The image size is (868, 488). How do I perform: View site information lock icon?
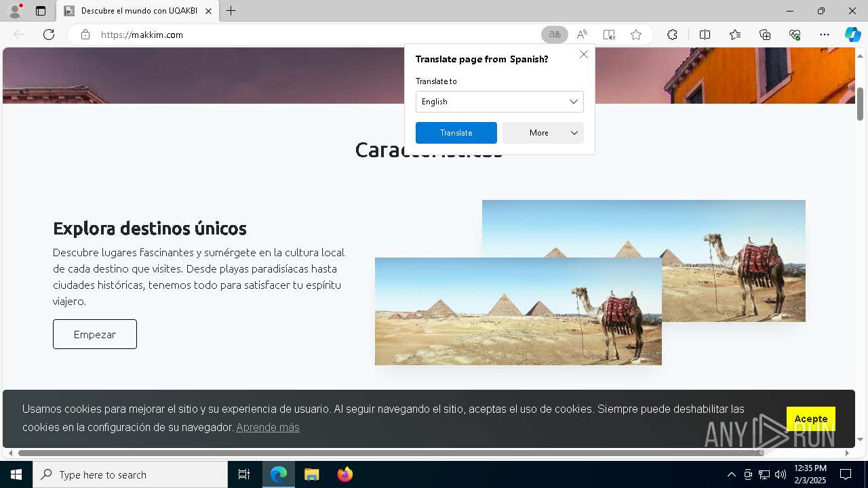85,35
